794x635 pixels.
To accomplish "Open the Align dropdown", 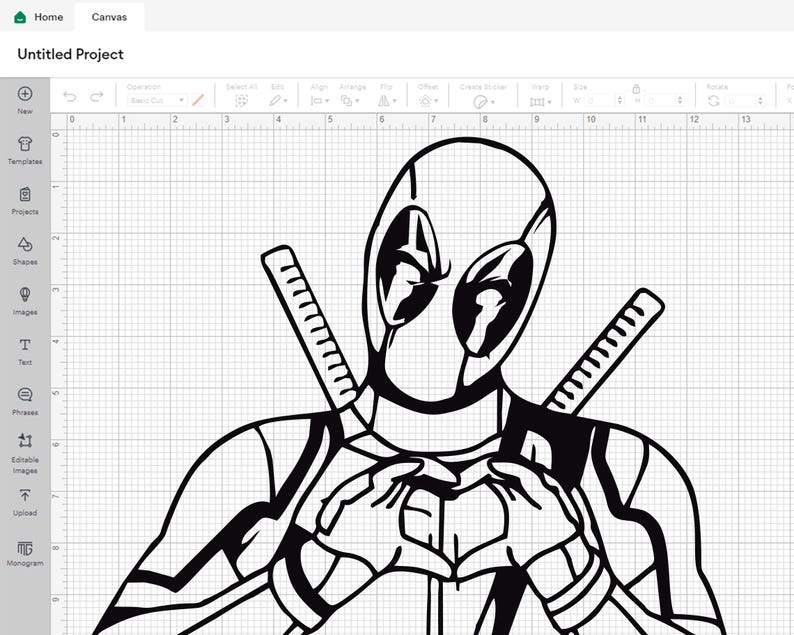I will (320, 101).
